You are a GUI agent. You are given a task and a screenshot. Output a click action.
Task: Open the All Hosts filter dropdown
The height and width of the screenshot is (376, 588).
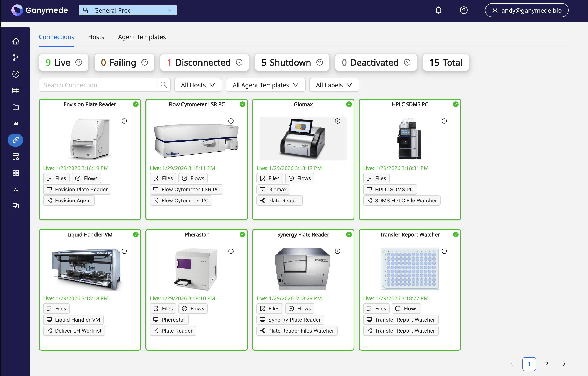point(198,85)
